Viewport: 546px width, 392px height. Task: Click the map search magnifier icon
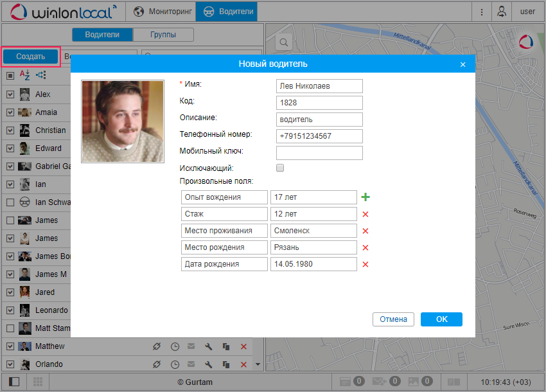(x=283, y=42)
